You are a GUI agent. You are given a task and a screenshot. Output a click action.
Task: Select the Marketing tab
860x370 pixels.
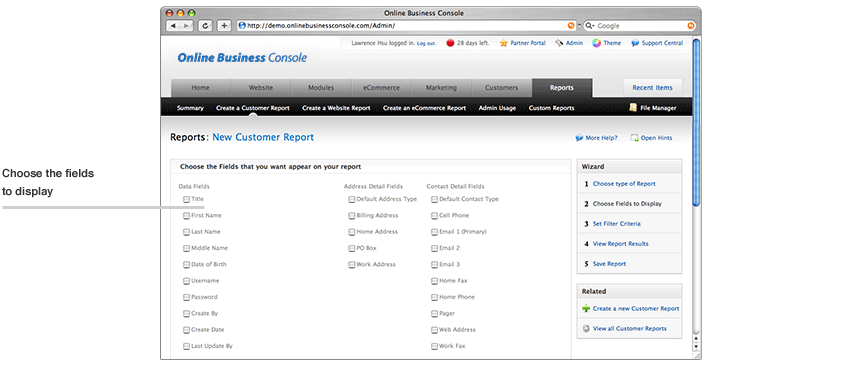(442, 88)
